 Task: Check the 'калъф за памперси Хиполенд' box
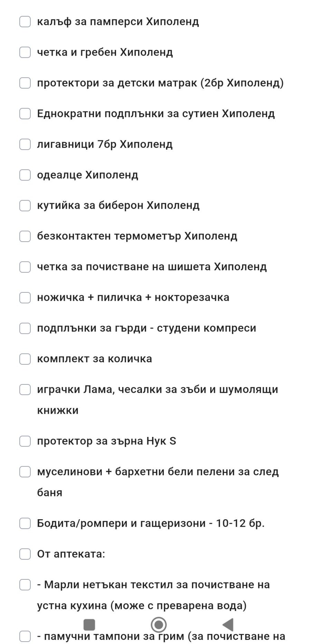pos(25,21)
